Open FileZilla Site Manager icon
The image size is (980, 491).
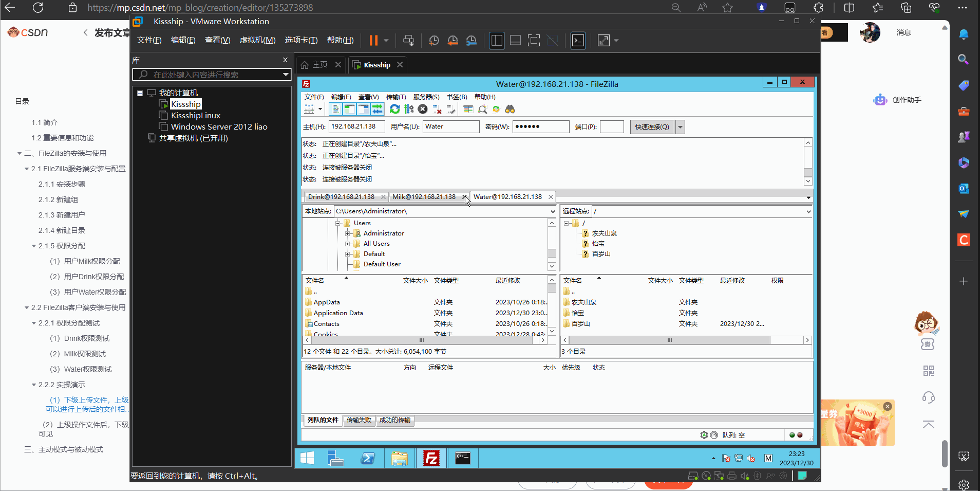(309, 109)
